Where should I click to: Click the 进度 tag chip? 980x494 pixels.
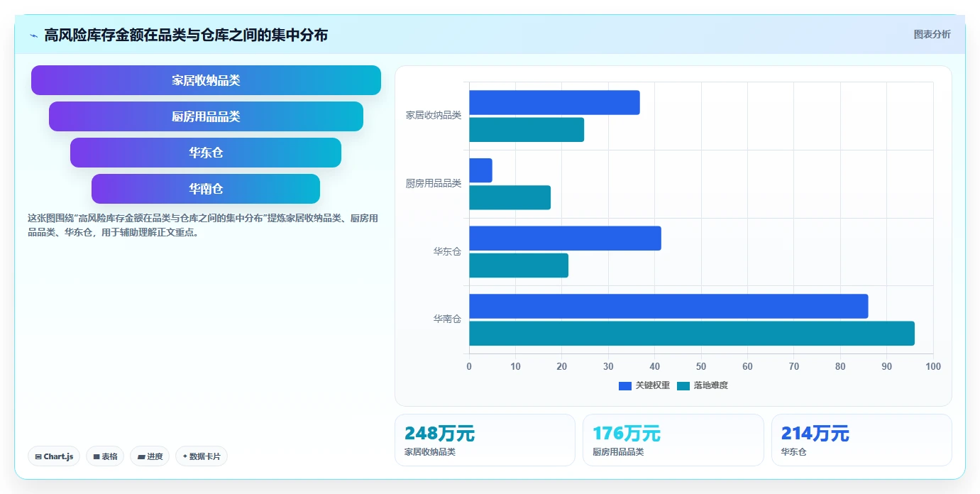(150, 456)
